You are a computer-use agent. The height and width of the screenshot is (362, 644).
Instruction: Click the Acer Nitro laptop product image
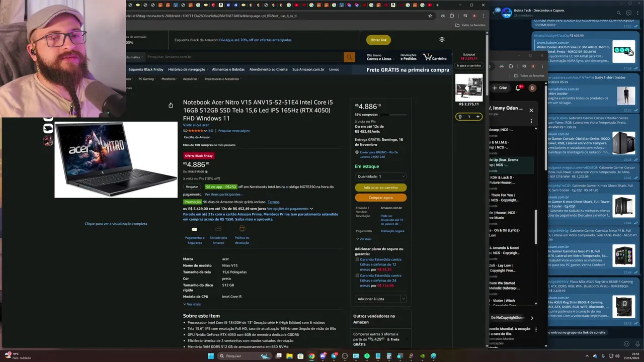(116, 160)
